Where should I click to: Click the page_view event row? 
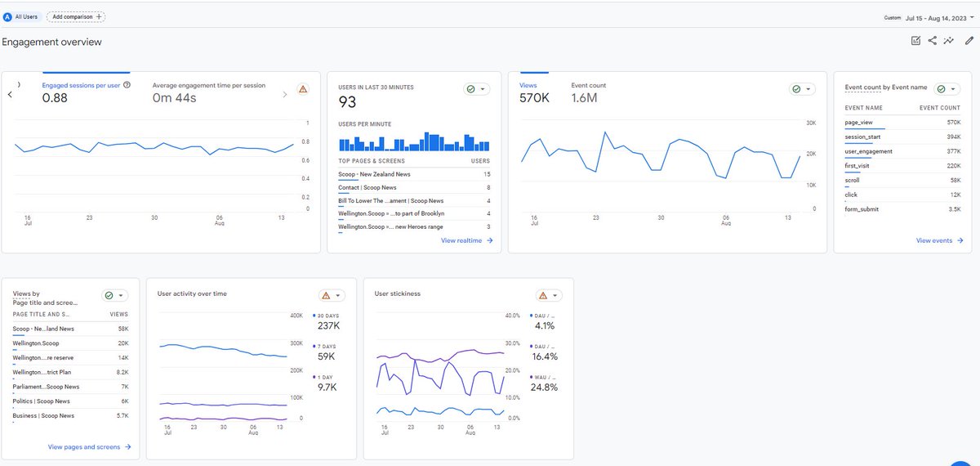[902, 123]
